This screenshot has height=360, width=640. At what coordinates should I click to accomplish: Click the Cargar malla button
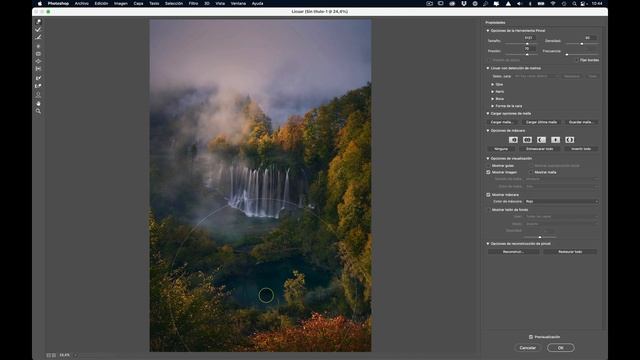[502, 122]
